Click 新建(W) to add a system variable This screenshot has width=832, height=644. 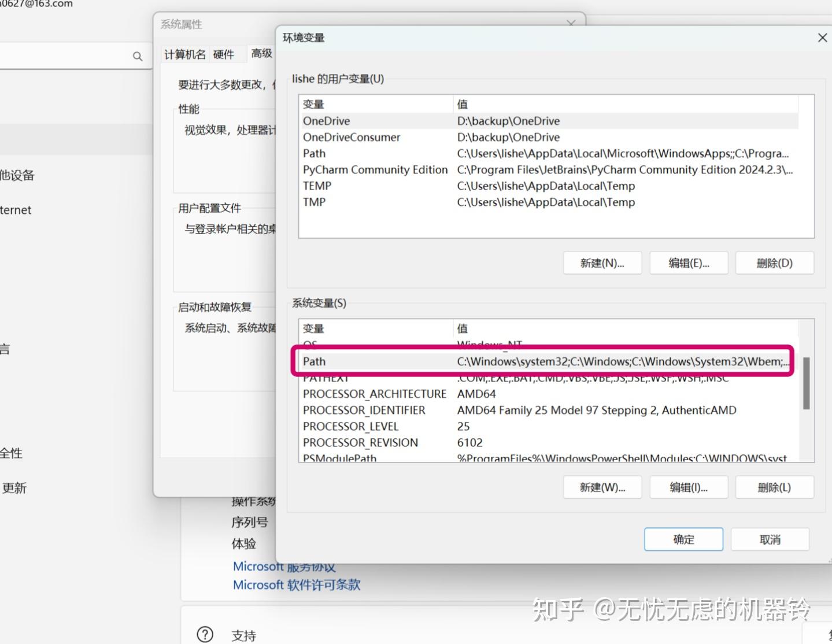click(602, 487)
